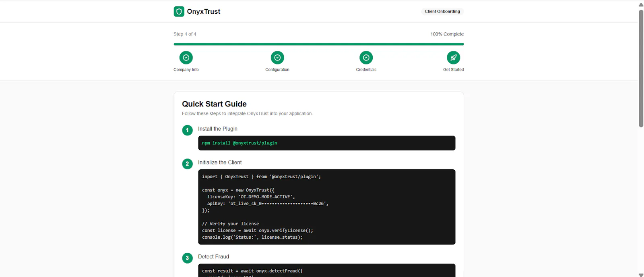Click the green onboarding progress bar
This screenshot has height=277, width=644.
pyautogui.click(x=319, y=44)
